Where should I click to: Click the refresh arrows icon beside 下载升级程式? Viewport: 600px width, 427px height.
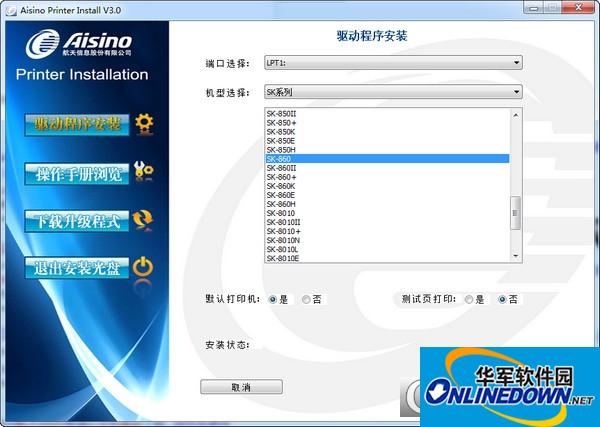[x=143, y=220]
